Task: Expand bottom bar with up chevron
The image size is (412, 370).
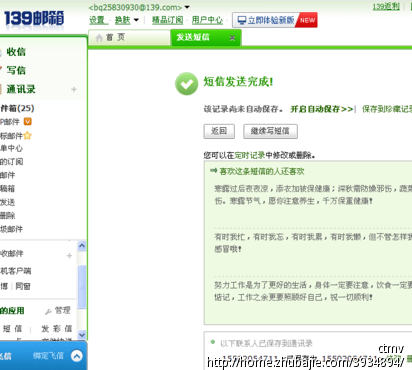Action: [x=77, y=356]
